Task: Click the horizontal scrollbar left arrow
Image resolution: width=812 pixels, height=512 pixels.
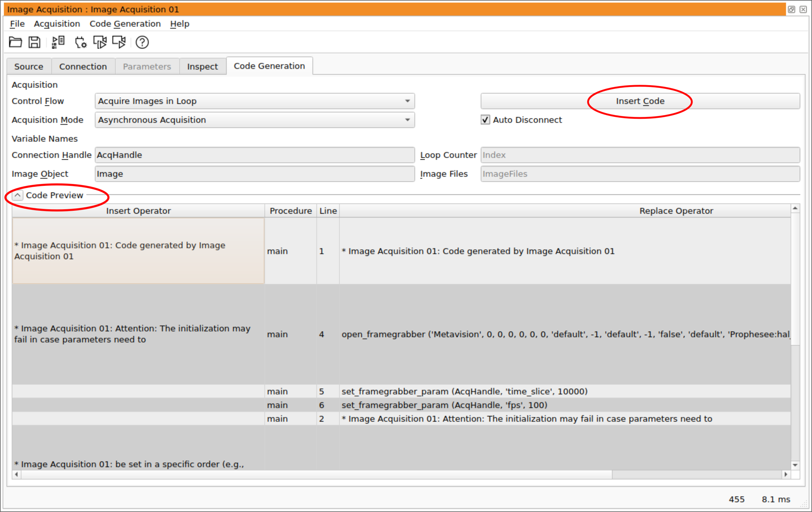Action: pyautogui.click(x=17, y=474)
